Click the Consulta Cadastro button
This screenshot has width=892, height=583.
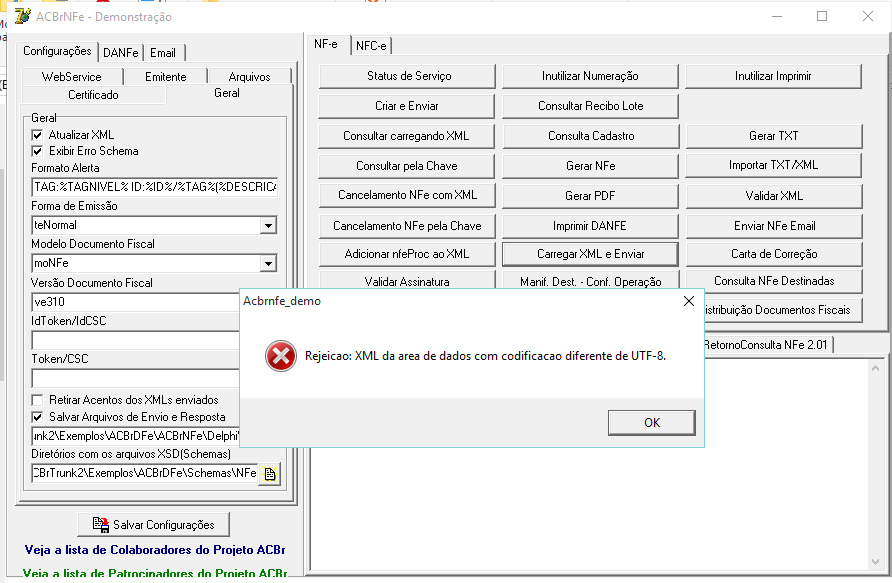pyautogui.click(x=590, y=136)
